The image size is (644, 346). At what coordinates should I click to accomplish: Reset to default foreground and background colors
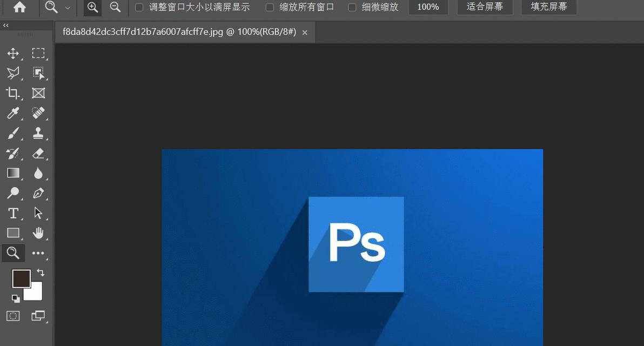pyautogui.click(x=16, y=298)
